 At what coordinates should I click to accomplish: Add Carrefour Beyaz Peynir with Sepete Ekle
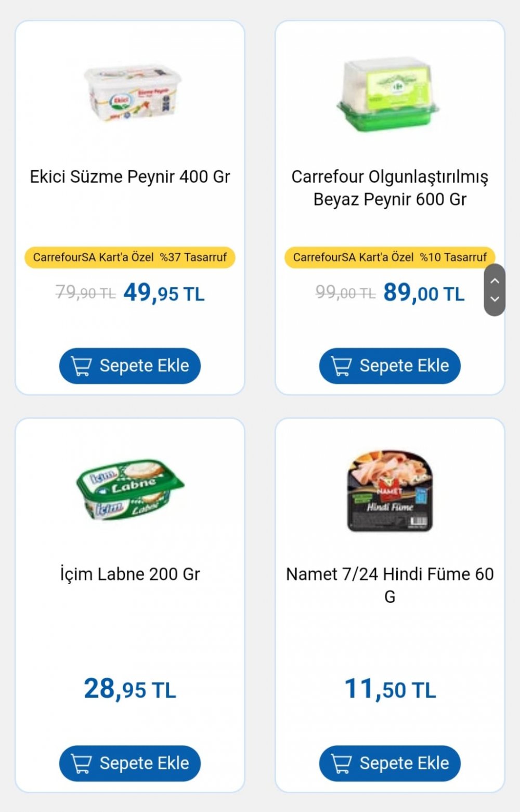(x=390, y=366)
